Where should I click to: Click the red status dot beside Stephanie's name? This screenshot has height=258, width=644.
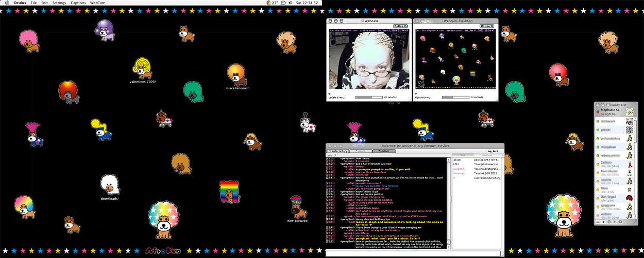click(x=598, y=111)
